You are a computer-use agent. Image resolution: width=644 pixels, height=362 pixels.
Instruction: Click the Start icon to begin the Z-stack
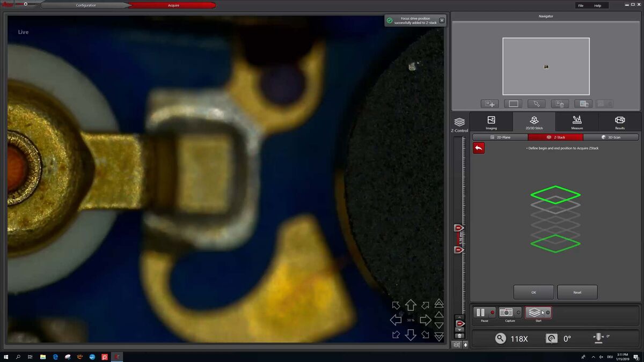point(535,312)
